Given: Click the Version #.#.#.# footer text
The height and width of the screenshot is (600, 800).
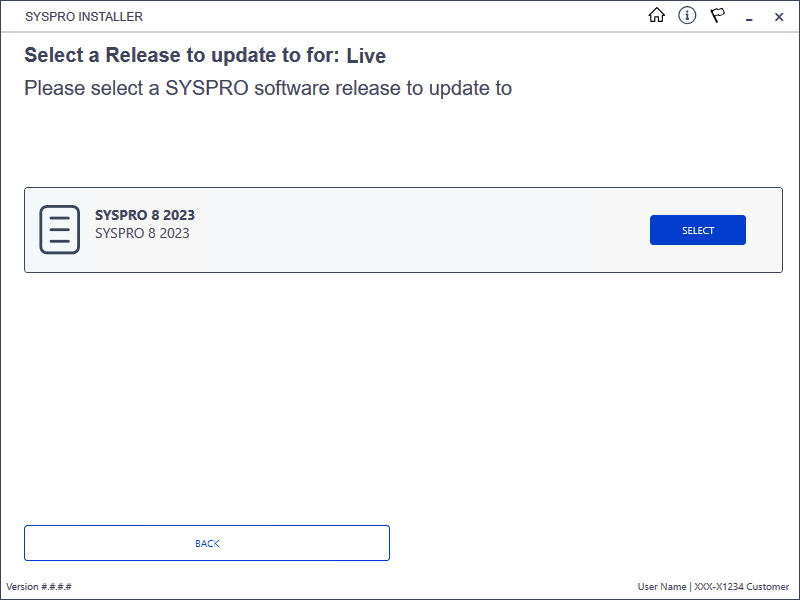Looking at the screenshot, I should coord(39,586).
